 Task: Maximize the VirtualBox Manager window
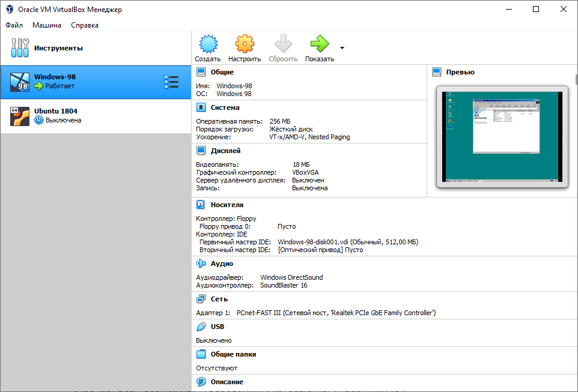pyautogui.click(x=536, y=9)
